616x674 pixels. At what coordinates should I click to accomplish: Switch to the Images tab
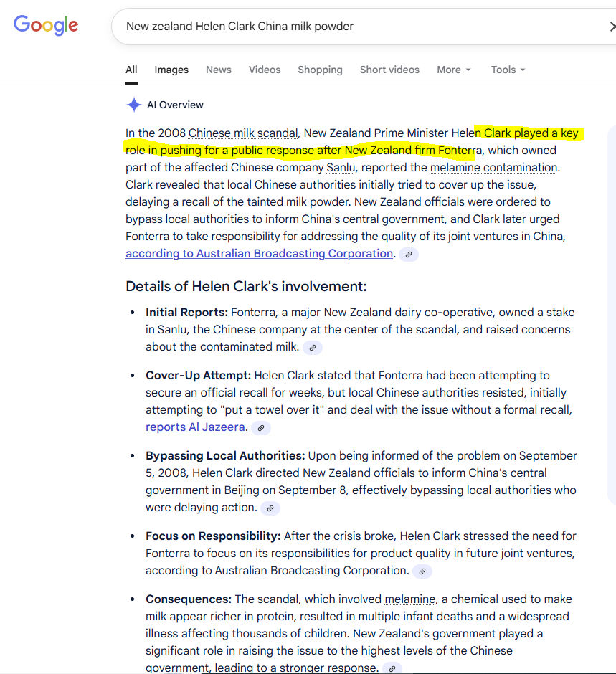click(171, 70)
